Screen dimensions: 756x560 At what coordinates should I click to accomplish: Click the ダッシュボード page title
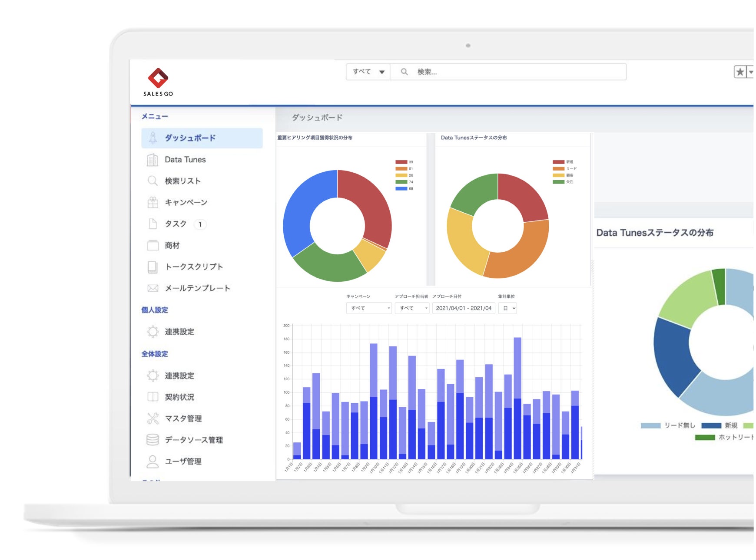coord(317,118)
